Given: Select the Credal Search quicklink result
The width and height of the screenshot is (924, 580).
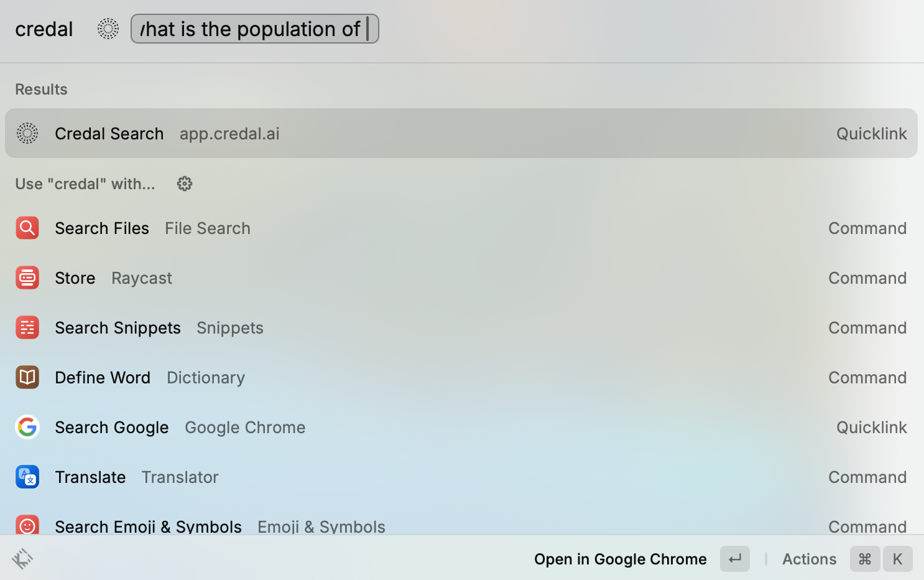Looking at the screenshot, I should [x=461, y=133].
